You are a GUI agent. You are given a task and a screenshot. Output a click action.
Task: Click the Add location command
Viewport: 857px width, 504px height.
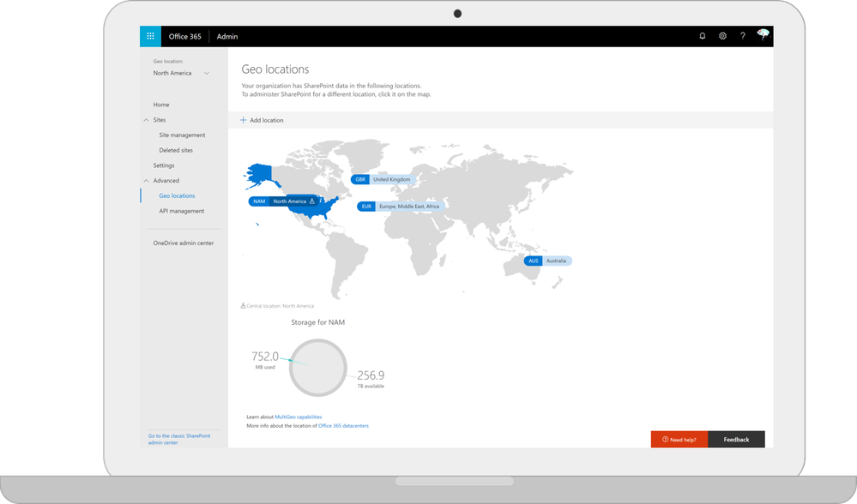click(262, 120)
